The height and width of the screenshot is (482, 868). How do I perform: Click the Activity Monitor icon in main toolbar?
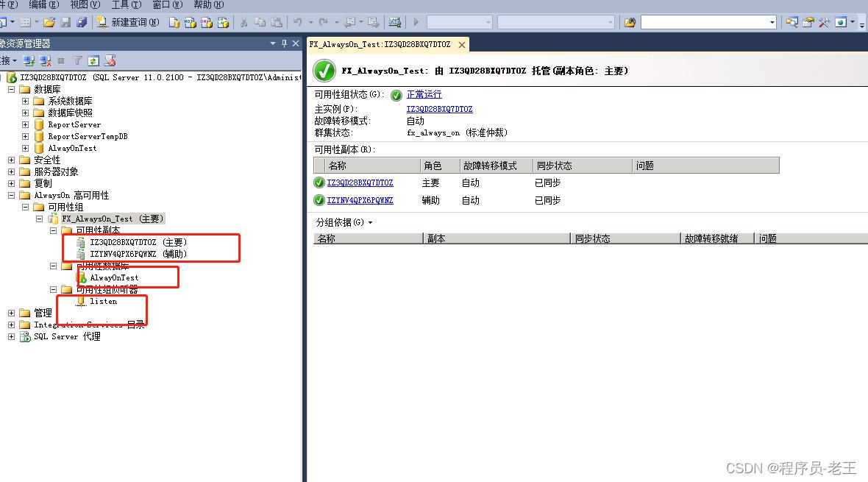[x=395, y=22]
